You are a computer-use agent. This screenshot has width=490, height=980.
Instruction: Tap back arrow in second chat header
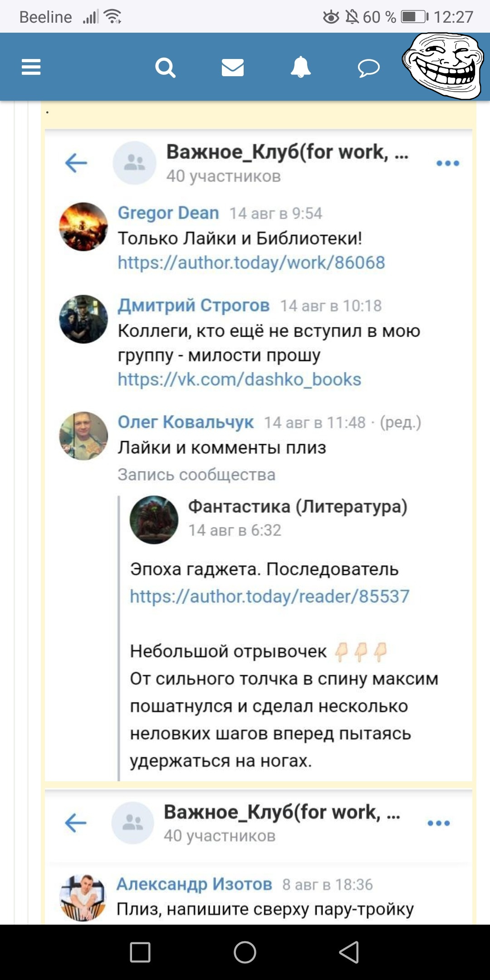pyautogui.click(x=76, y=823)
